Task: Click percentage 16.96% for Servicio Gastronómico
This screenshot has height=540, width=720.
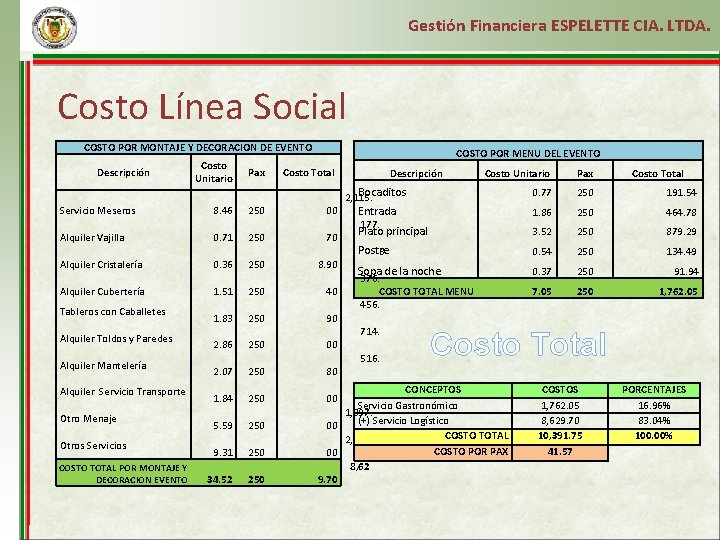Action: [x=654, y=406]
